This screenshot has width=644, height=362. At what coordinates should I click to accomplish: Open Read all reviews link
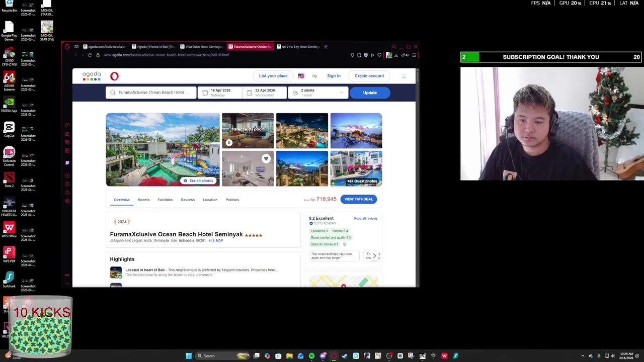tap(366, 218)
